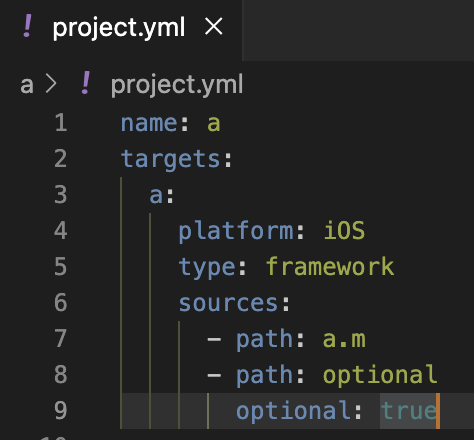Viewport: 474px width, 440px height.
Task: Select the project.yml tab label
Action: (119, 28)
